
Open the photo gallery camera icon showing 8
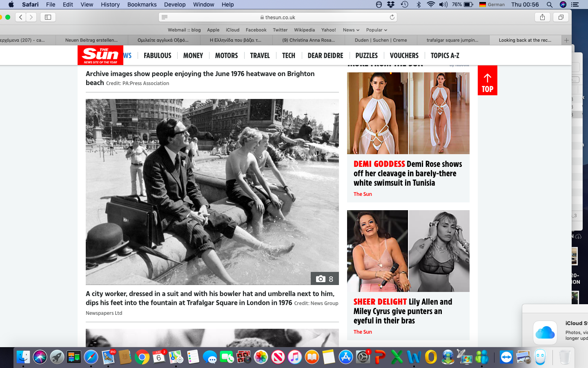pos(325,278)
